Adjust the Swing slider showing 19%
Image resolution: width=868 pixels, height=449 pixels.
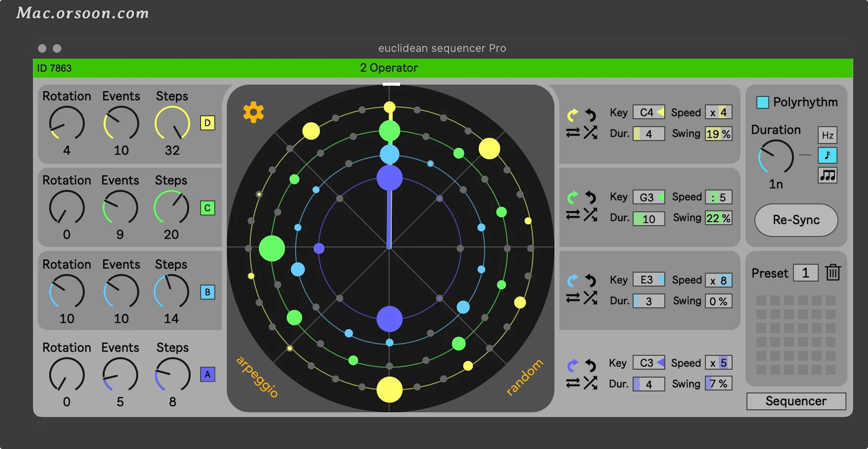(718, 133)
